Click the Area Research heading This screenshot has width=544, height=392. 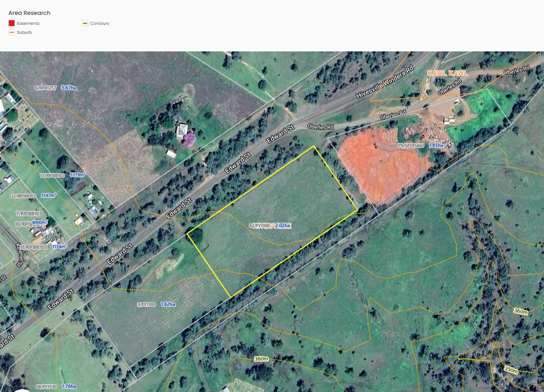[x=29, y=13]
